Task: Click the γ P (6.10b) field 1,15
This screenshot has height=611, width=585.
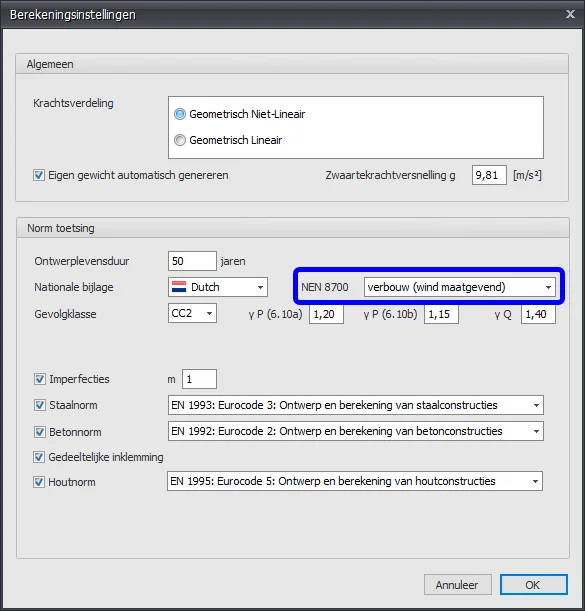Action: click(441, 314)
